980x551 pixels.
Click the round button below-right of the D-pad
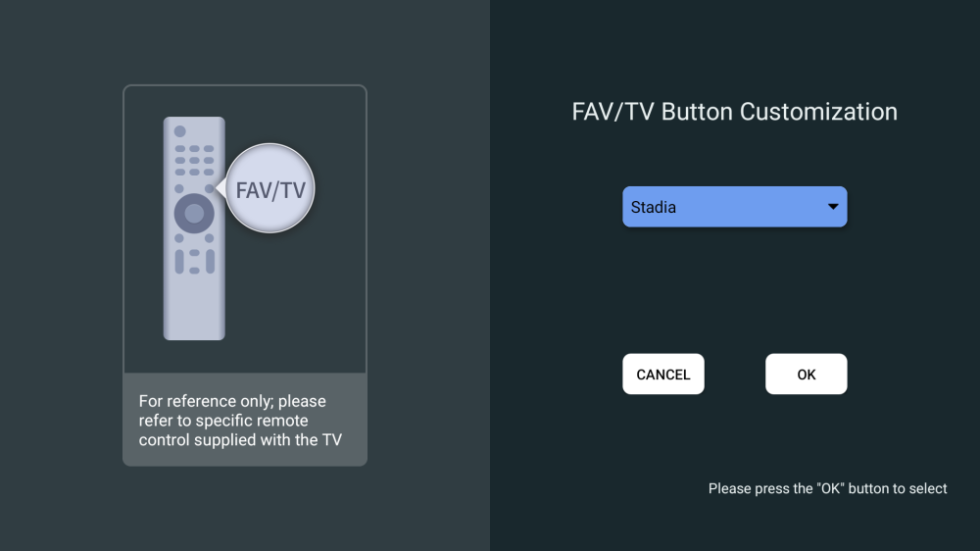(x=209, y=238)
